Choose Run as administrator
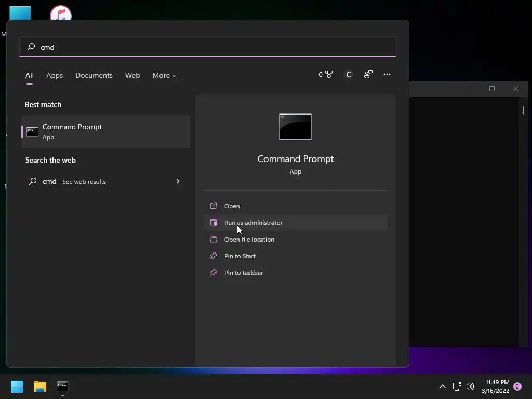The width and height of the screenshot is (532, 399). pyautogui.click(x=296, y=222)
